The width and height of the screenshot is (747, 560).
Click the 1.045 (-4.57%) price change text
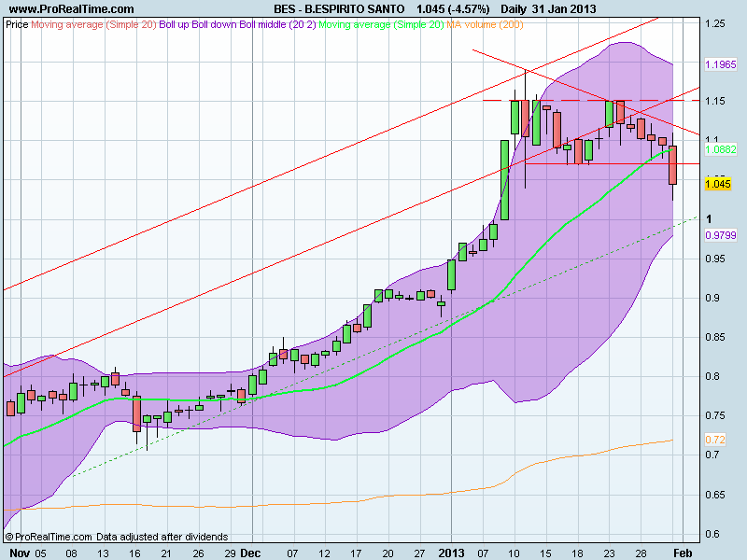pos(453,9)
